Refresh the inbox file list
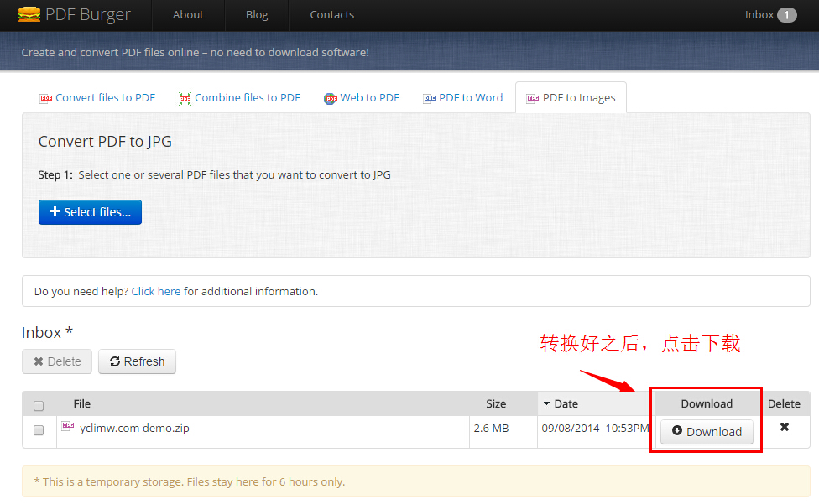This screenshot has height=504, width=819. point(137,361)
